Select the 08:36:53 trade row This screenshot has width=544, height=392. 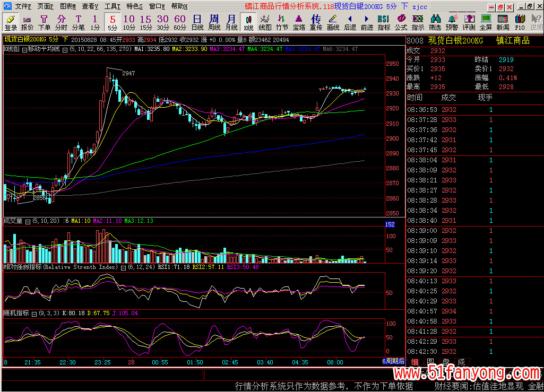click(474, 110)
